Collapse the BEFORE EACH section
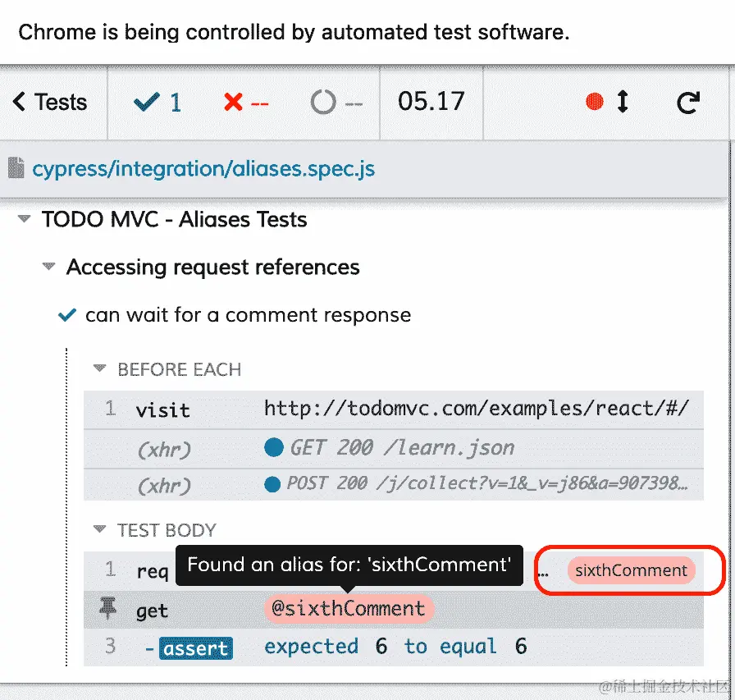This screenshot has height=700, width=735. [x=99, y=368]
